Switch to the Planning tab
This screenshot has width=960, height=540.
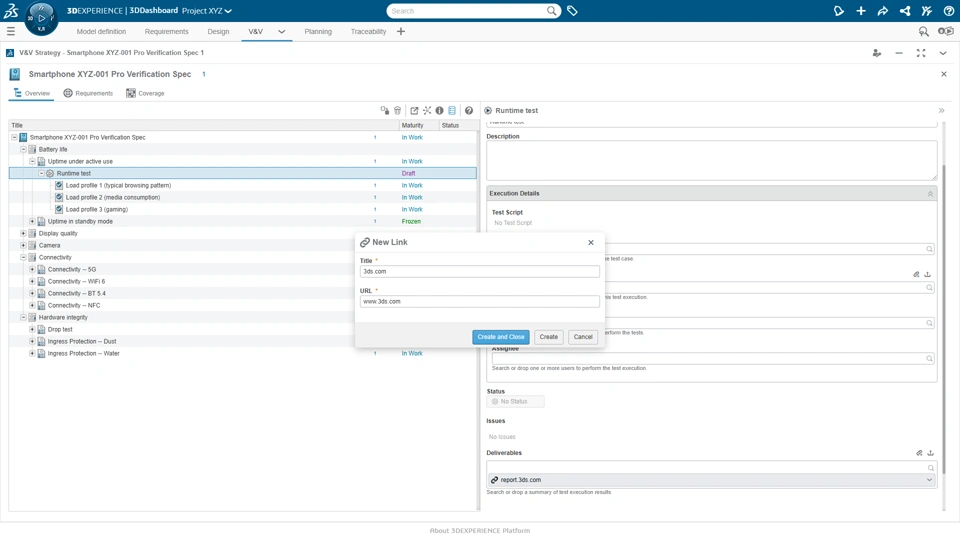318,31
